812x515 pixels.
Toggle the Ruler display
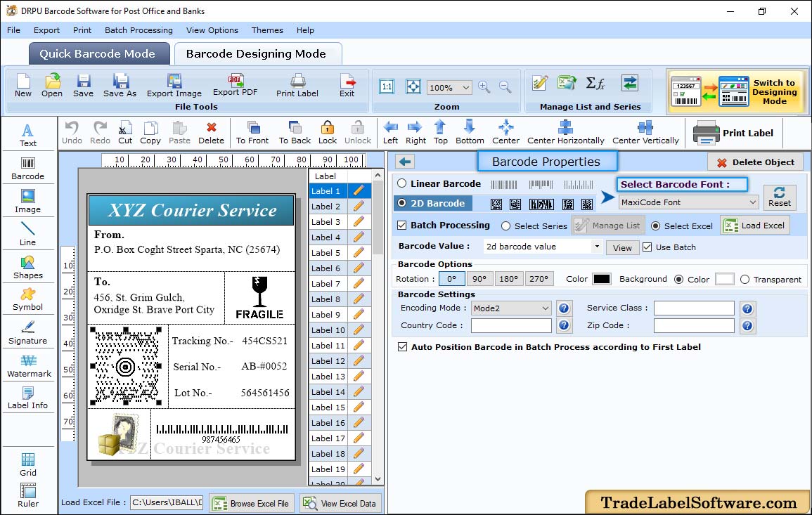coord(28,495)
